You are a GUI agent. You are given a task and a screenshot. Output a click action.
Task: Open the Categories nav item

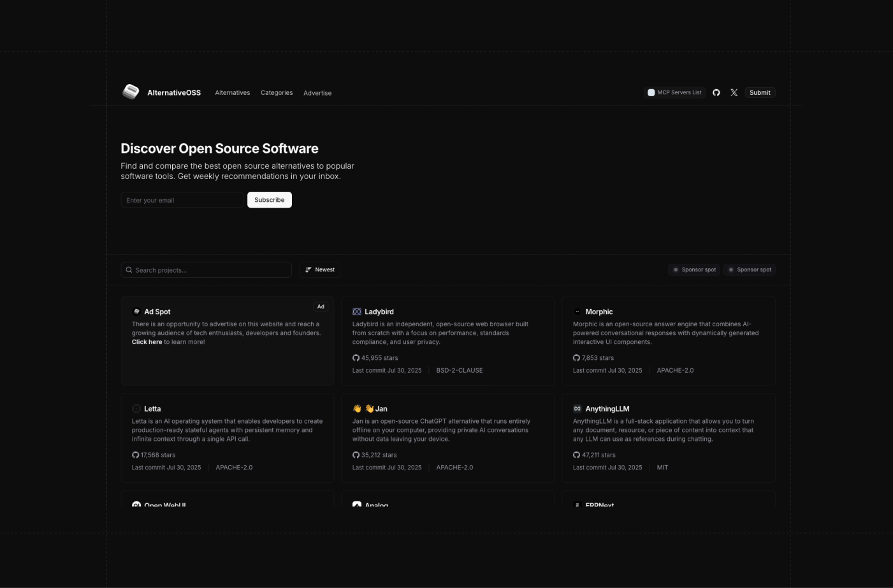tap(277, 92)
